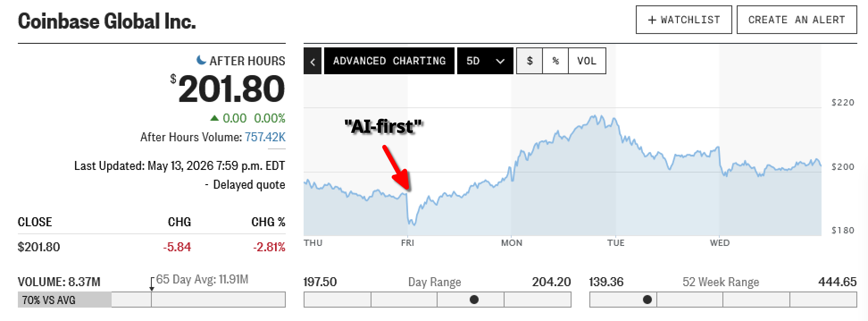Click the MON label on chart axis
868x321 pixels.
pyautogui.click(x=511, y=243)
